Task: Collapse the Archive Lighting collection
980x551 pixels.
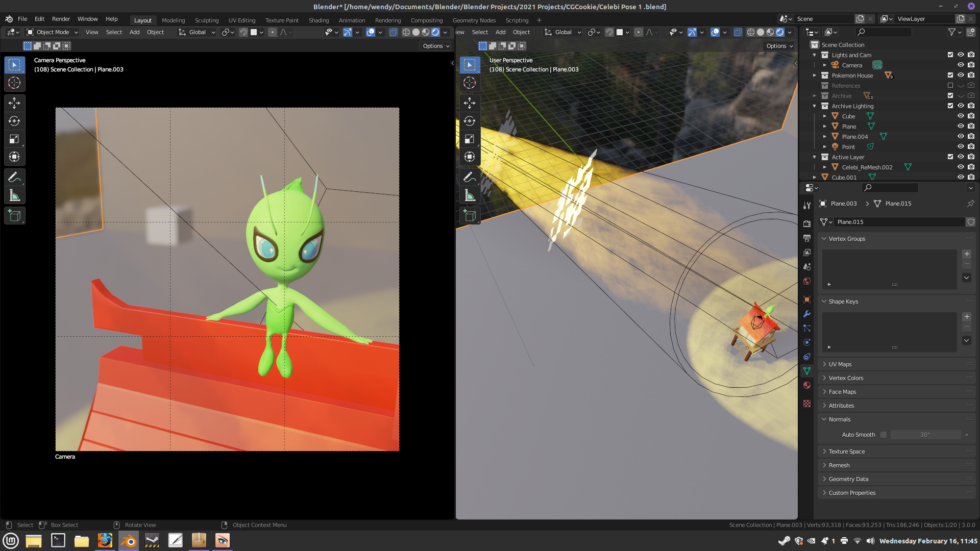Action: tap(815, 106)
